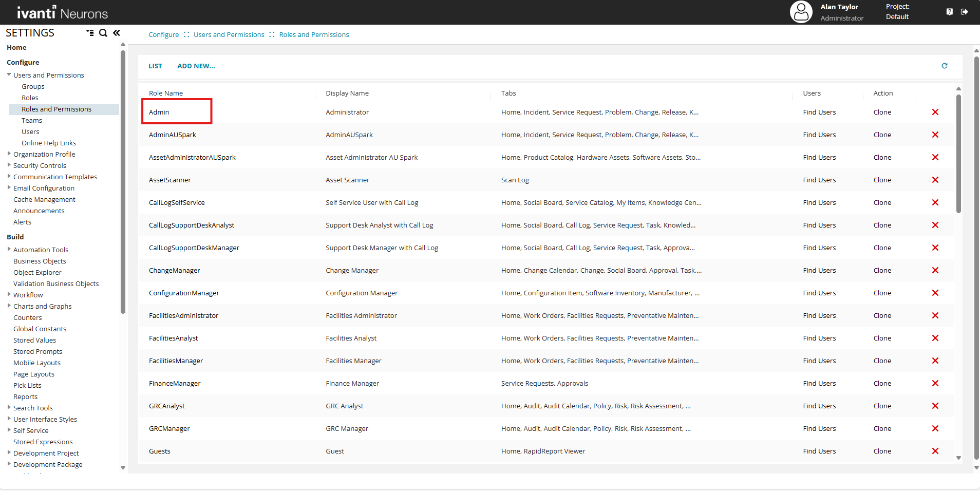Image resolution: width=980 pixels, height=491 pixels.
Task: Click Find Users for AssetScanner
Action: (x=819, y=180)
